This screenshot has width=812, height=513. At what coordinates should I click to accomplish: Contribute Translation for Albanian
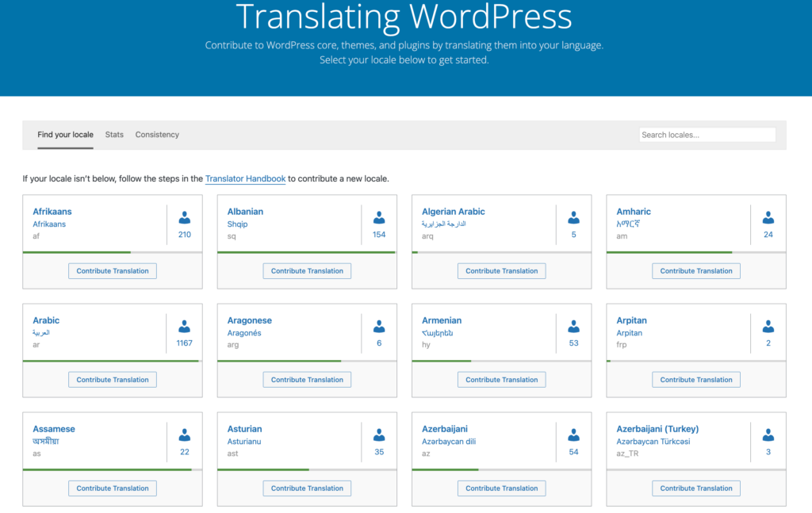pyautogui.click(x=307, y=270)
